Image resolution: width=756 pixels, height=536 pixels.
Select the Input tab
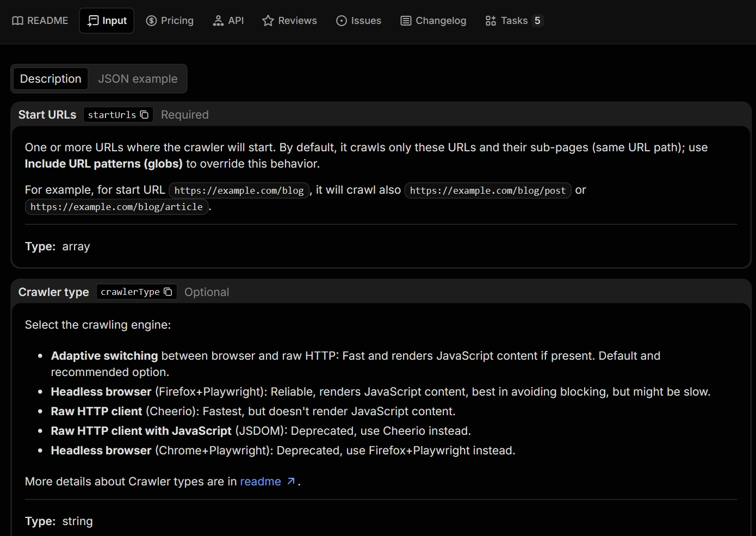point(107,21)
